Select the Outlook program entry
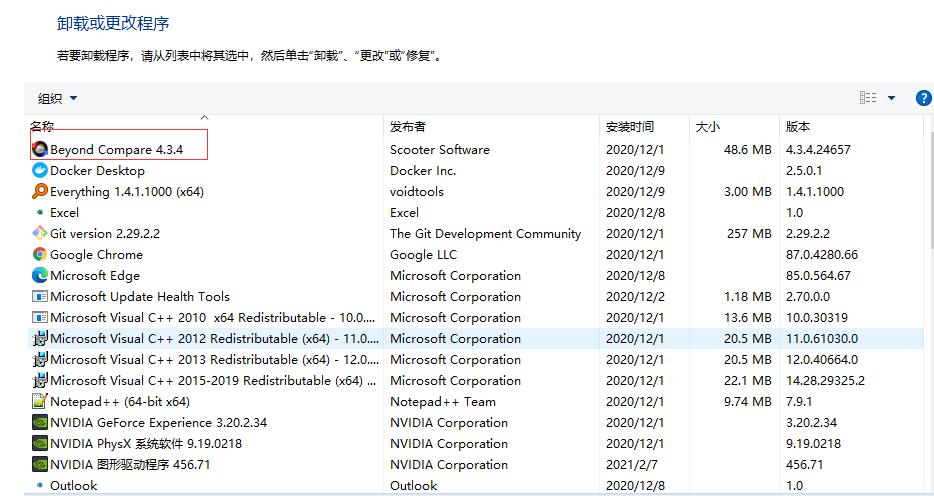Viewport: 934px width, 496px height. [73, 485]
